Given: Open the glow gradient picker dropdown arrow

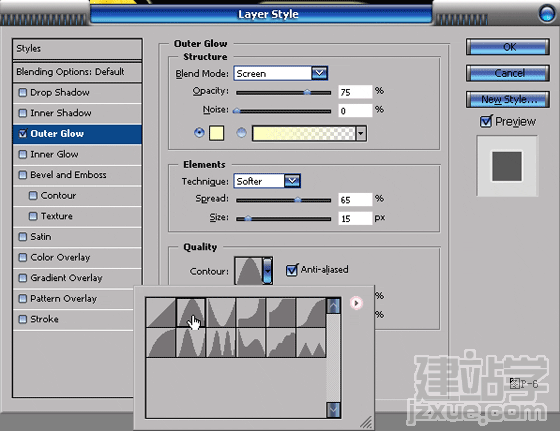Looking at the screenshot, I should pyautogui.click(x=361, y=134).
